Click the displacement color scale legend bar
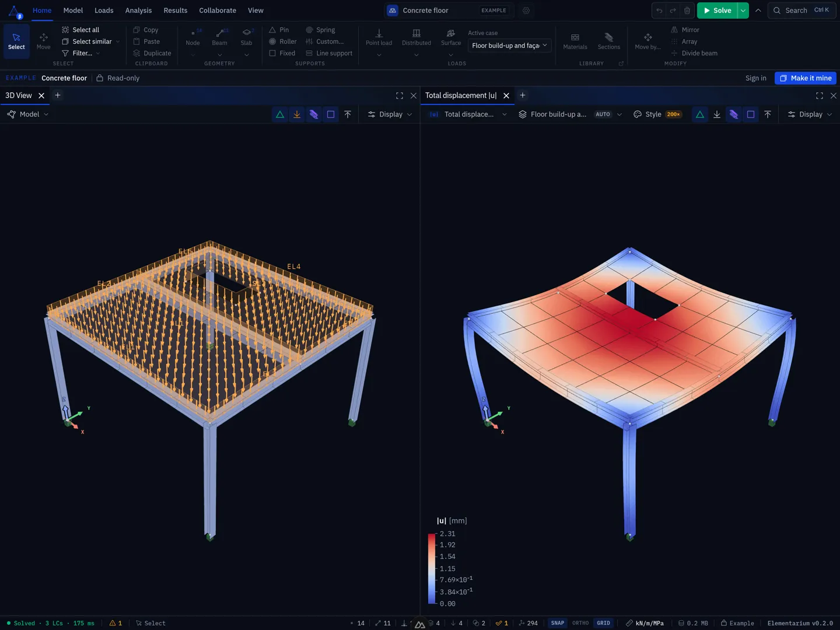The width and height of the screenshot is (840, 630). [x=432, y=569]
